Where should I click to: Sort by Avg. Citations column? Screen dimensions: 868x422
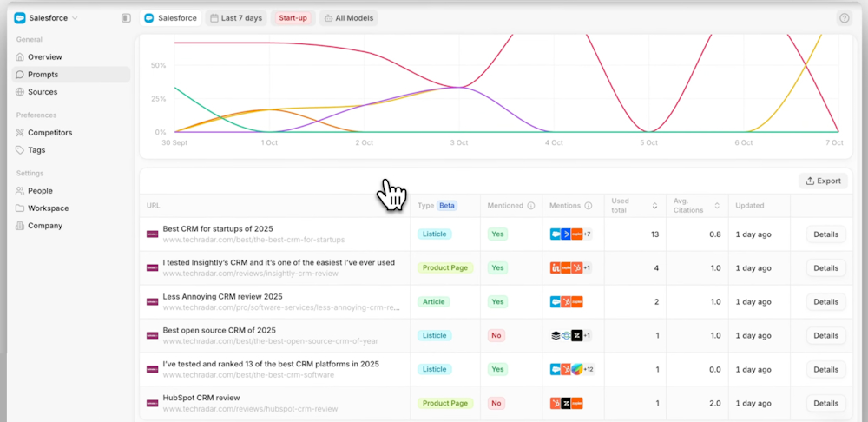717,206
